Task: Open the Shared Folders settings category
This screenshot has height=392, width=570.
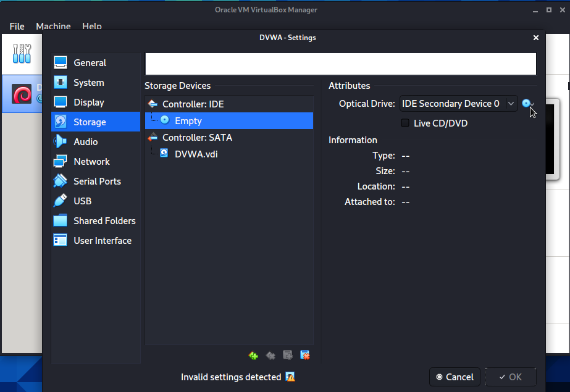Action: point(96,220)
